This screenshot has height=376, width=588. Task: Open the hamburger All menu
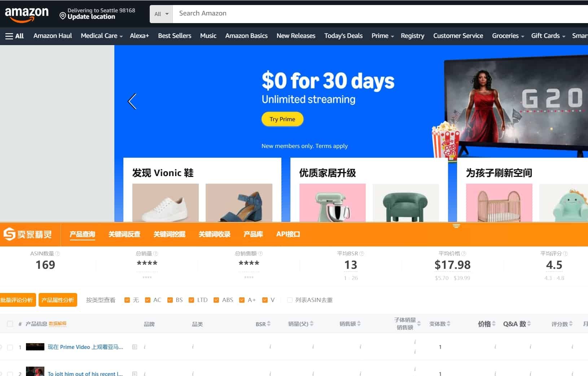coord(14,36)
